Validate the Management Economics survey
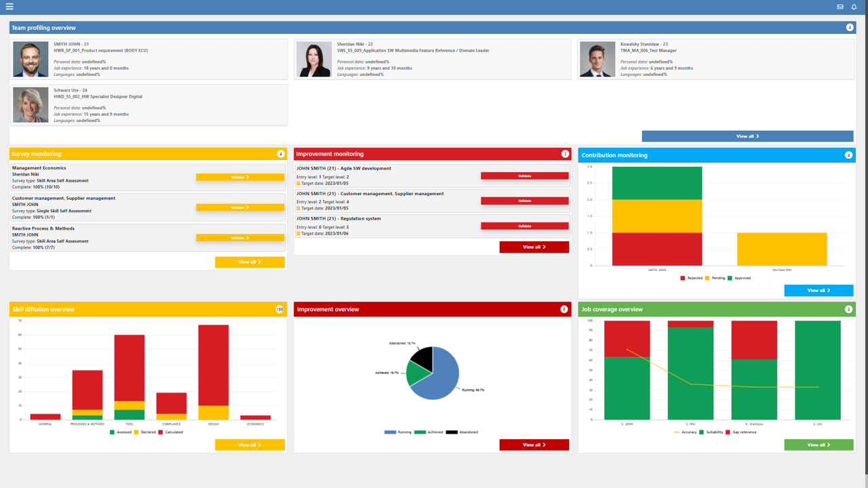Viewport: 868px width, 488px height. pyautogui.click(x=240, y=177)
